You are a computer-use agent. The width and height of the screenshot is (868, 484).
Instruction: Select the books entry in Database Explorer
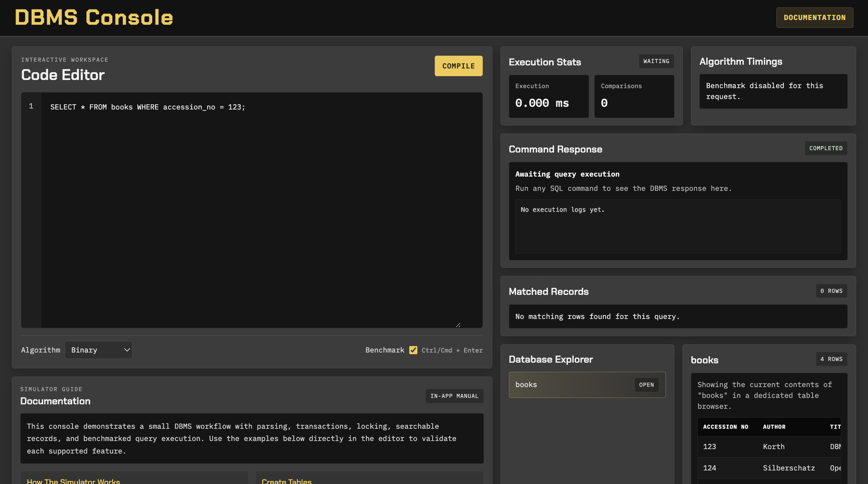pos(587,385)
